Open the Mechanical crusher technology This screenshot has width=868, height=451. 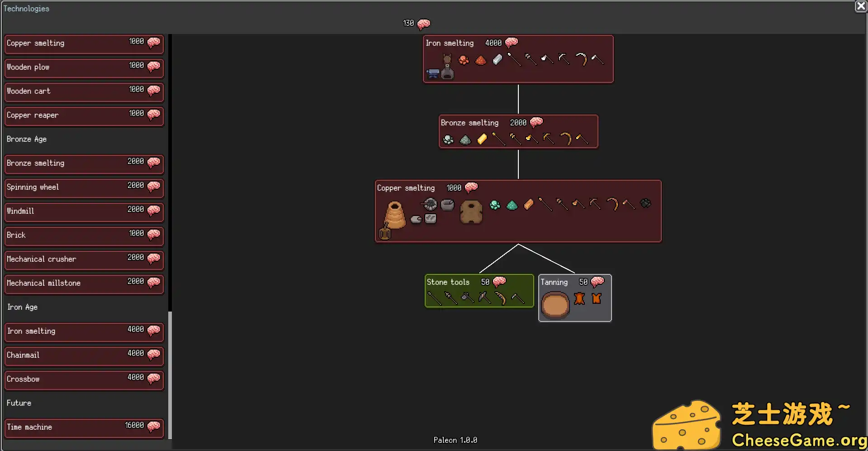pos(84,259)
